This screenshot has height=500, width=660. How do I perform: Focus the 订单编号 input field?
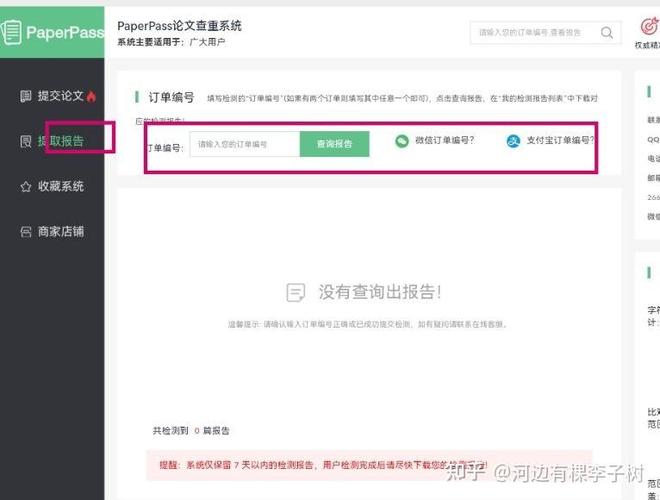pos(245,144)
